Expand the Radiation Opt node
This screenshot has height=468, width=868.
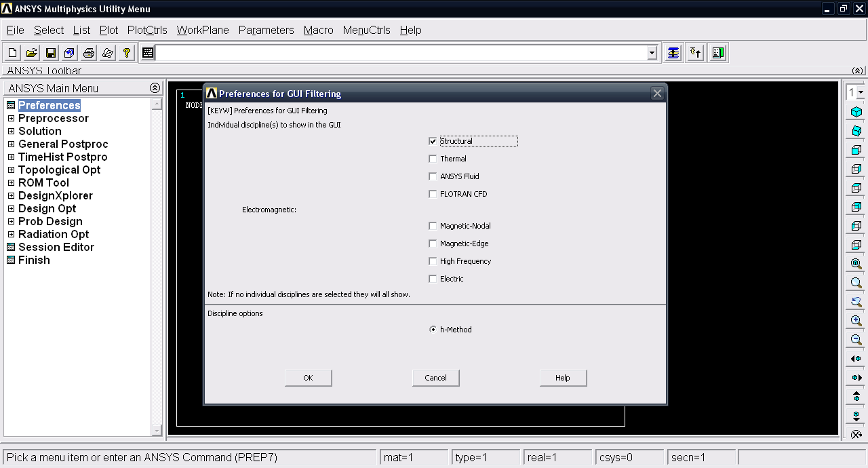(11, 234)
